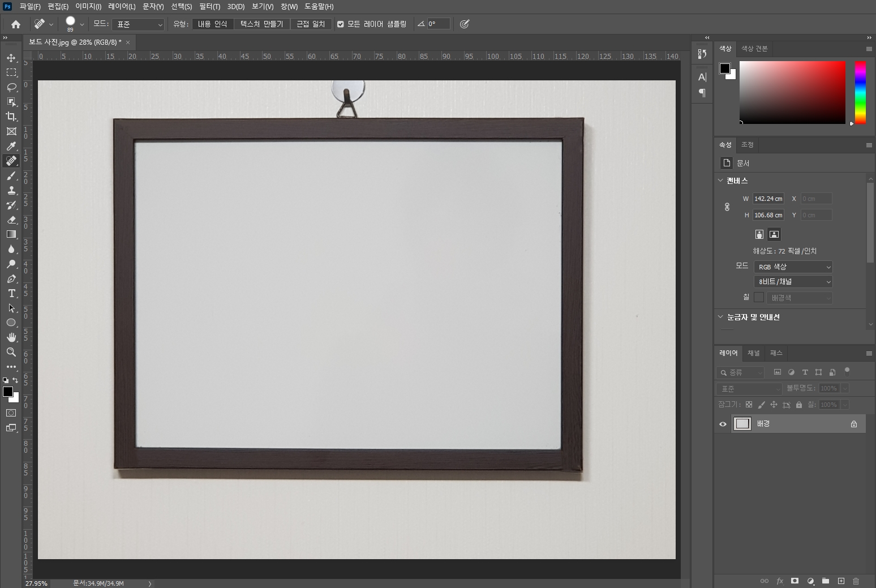This screenshot has width=876, height=588.
Task: Select the Brush tool
Action: tap(11, 176)
